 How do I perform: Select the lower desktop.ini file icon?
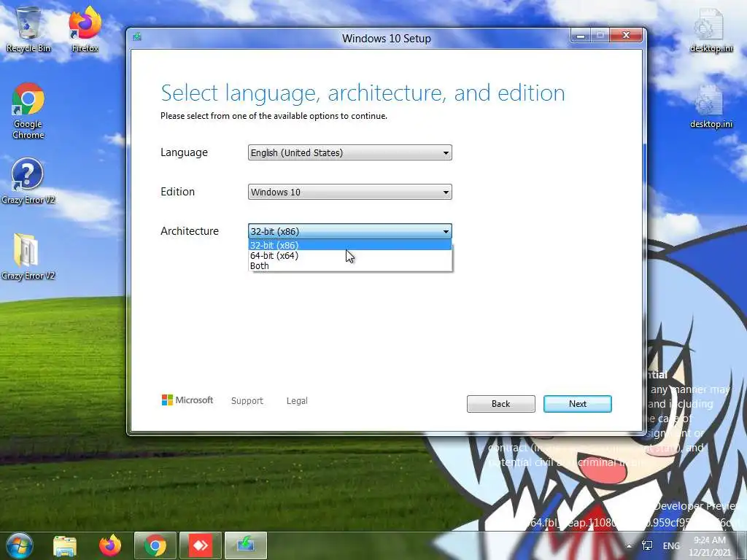pyautogui.click(x=711, y=106)
